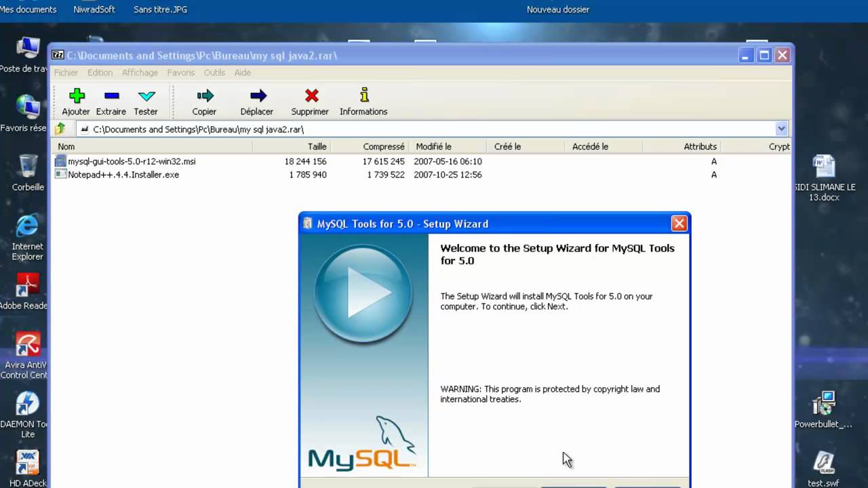Open Poste de travail desktop icon

tap(28, 49)
